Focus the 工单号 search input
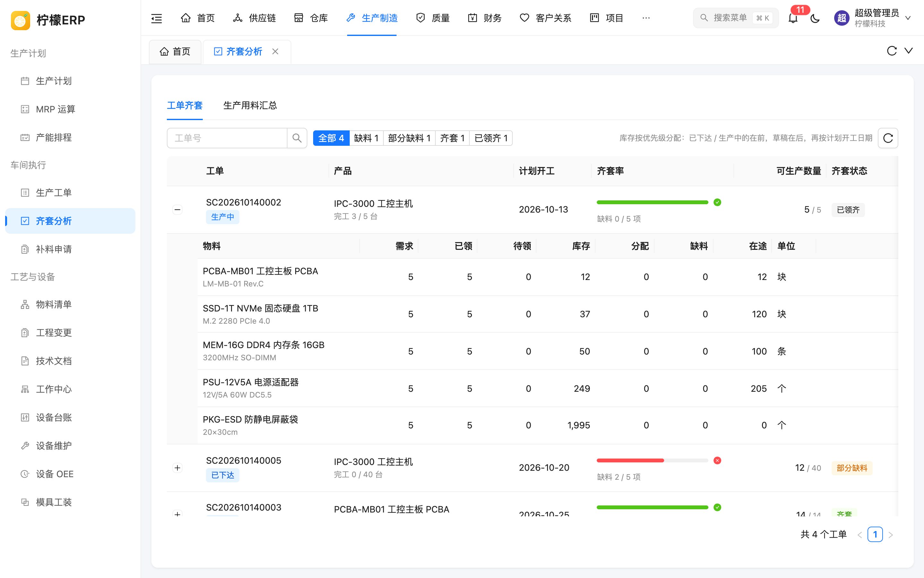 click(x=227, y=138)
